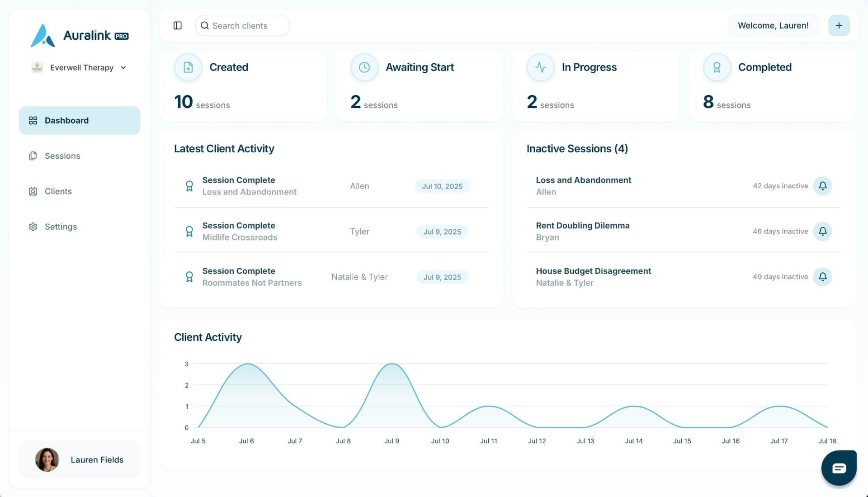The image size is (868, 497).
Task: Click the plus button to create new session
Action: [x=839, y=25]
